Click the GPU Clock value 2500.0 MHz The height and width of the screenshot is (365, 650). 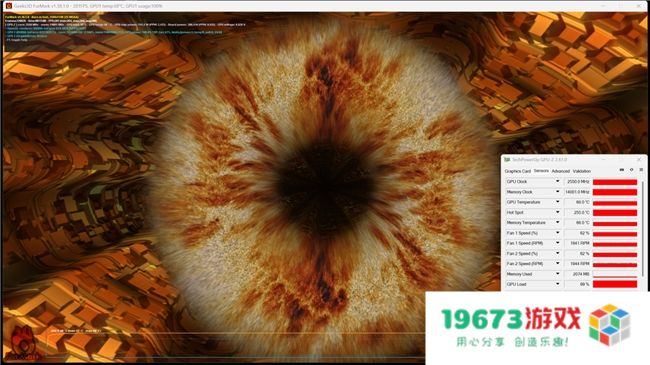tap(577, 182)
